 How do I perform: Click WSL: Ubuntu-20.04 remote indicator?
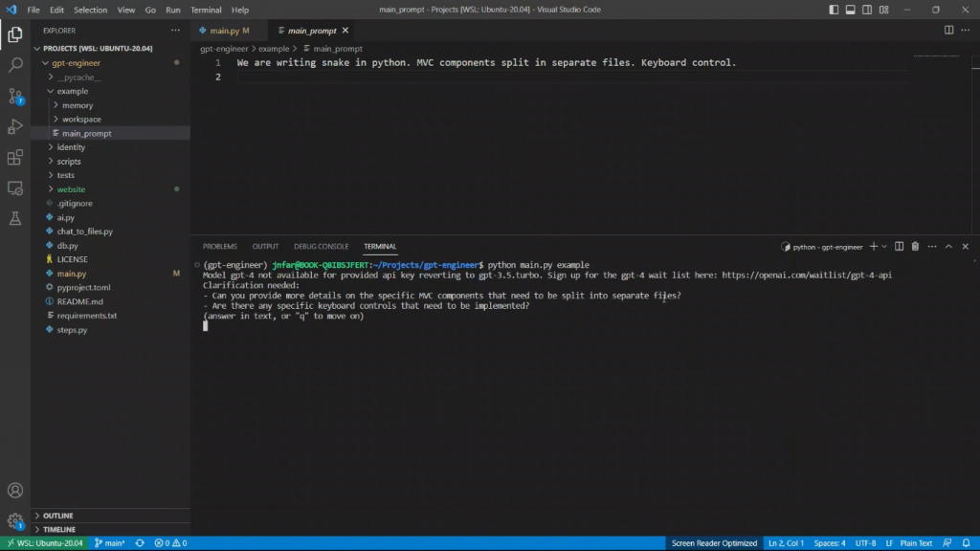(44, 543)
